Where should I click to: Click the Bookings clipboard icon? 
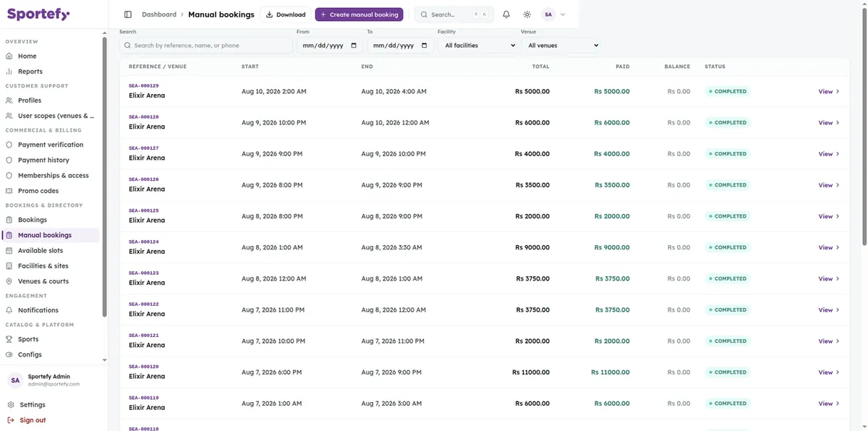pos(9,220)
